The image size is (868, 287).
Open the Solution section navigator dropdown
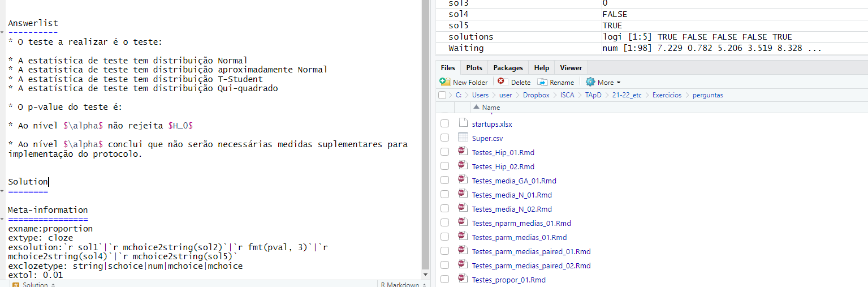pos(38,284)
